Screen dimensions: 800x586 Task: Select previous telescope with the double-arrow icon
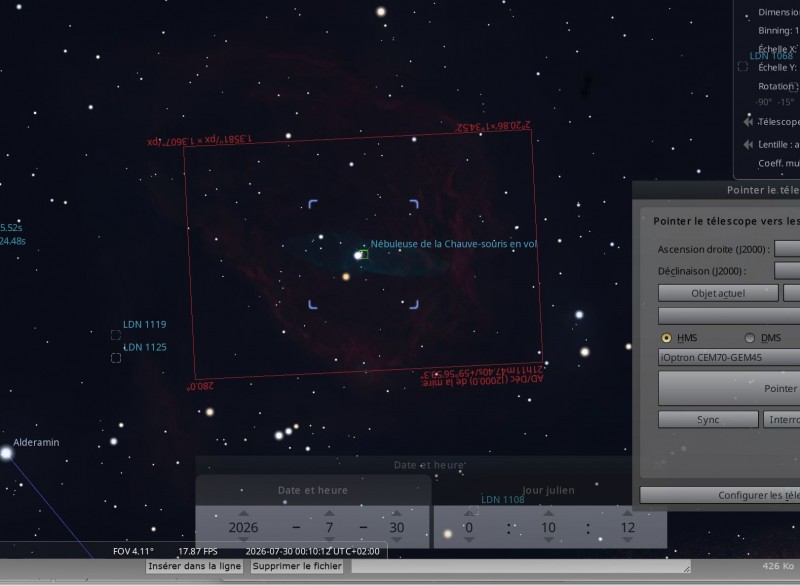click(x=748, y=121)
